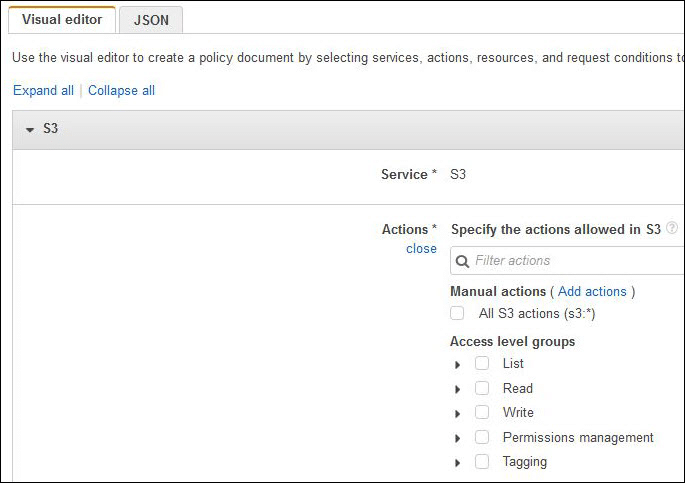Screen dimensions: 685x483
Task: Focus the Filter actions search field
Action: pyautogui.click(x=567, y=261)
